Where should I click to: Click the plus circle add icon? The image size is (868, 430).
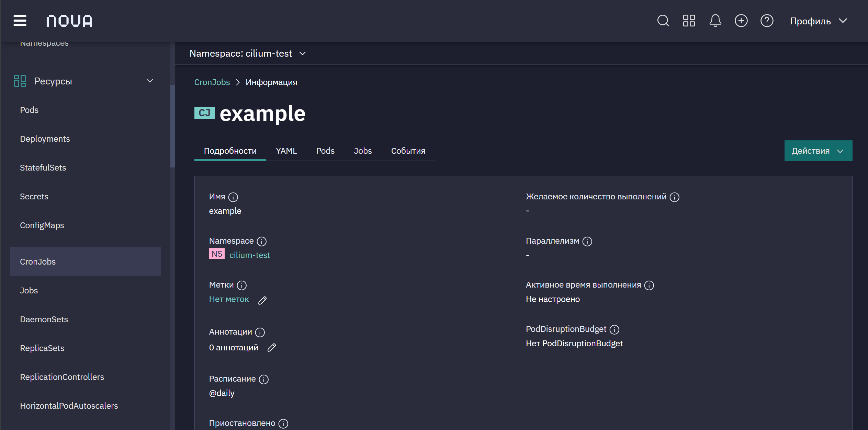[x=741, y=21]
